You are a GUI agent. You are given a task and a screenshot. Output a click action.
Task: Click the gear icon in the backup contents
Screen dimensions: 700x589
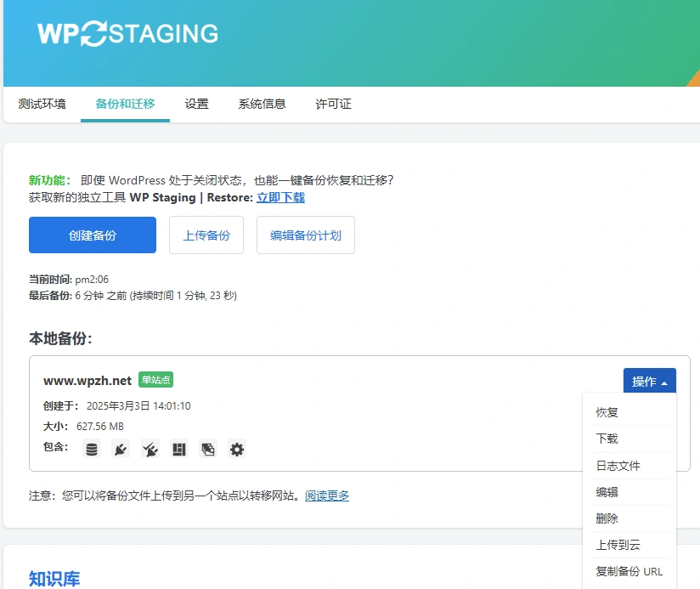tap(237, 450)
